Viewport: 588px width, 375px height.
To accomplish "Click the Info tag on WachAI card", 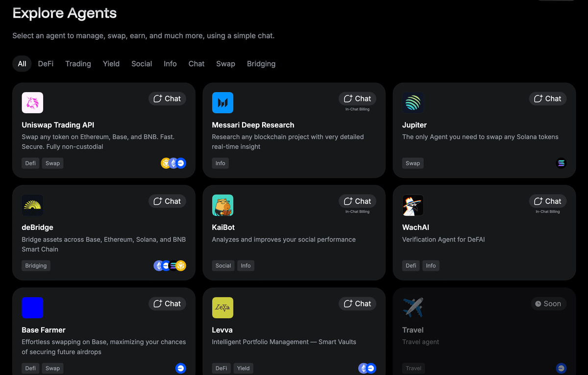I will click(431, 266).
